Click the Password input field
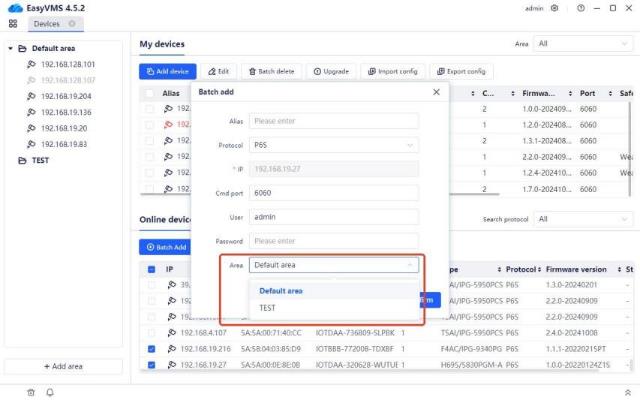Viewport: 640px width, 400px height. coord(333,241)
